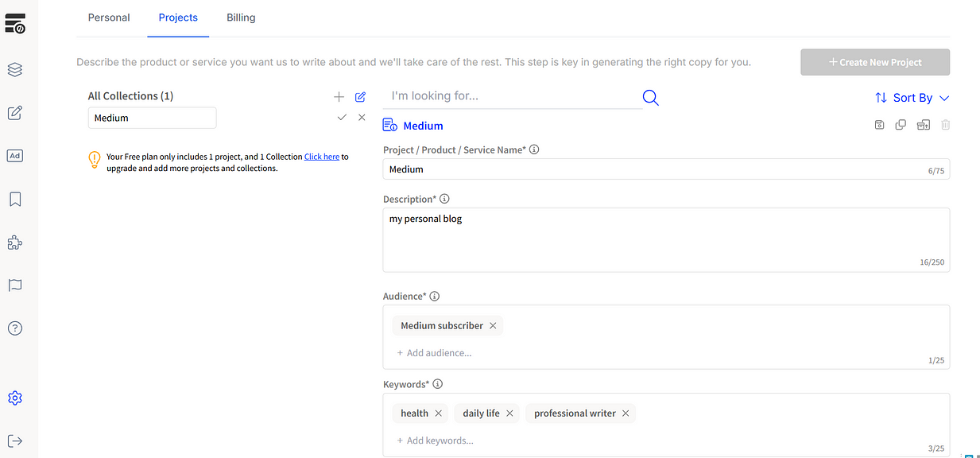Remove the "daily life" keyword tag
Image resolution: width=980 pixels, height=458 pixels.
tap(509, 413)
